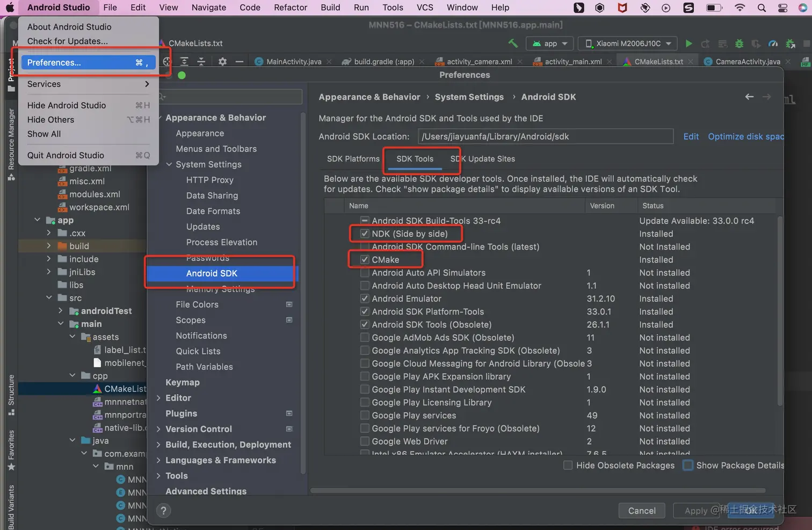Open the Structure tool window

tap(11, 395)
